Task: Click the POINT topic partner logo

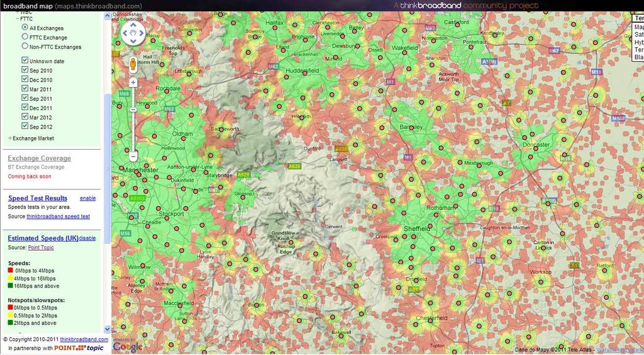Action: point(79,348)
